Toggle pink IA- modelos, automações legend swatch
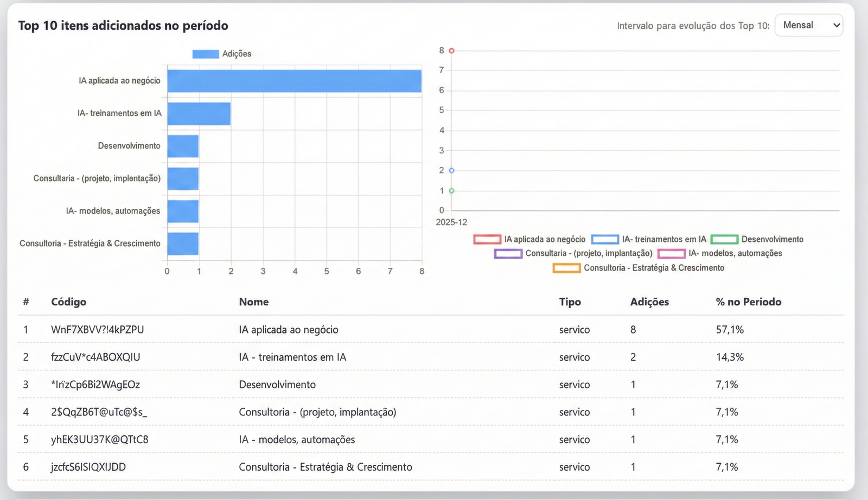The height and width of the screenshot is (500, 868). 671,253
